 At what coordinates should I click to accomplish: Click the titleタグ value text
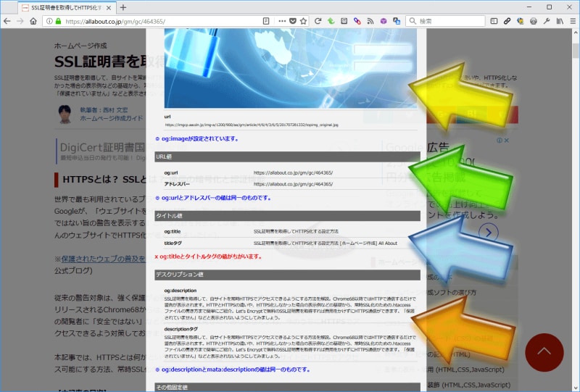325,243
